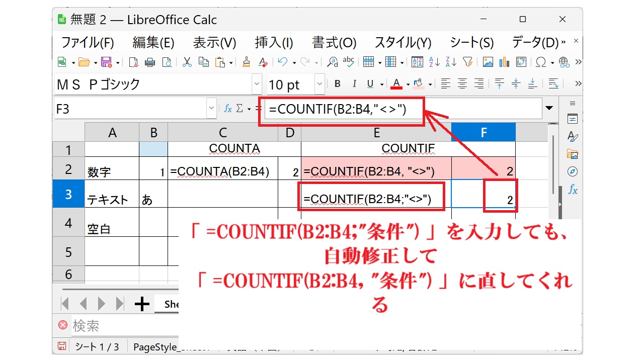
Task: Open the sidebar Functions deck
Action: point(573,190)
